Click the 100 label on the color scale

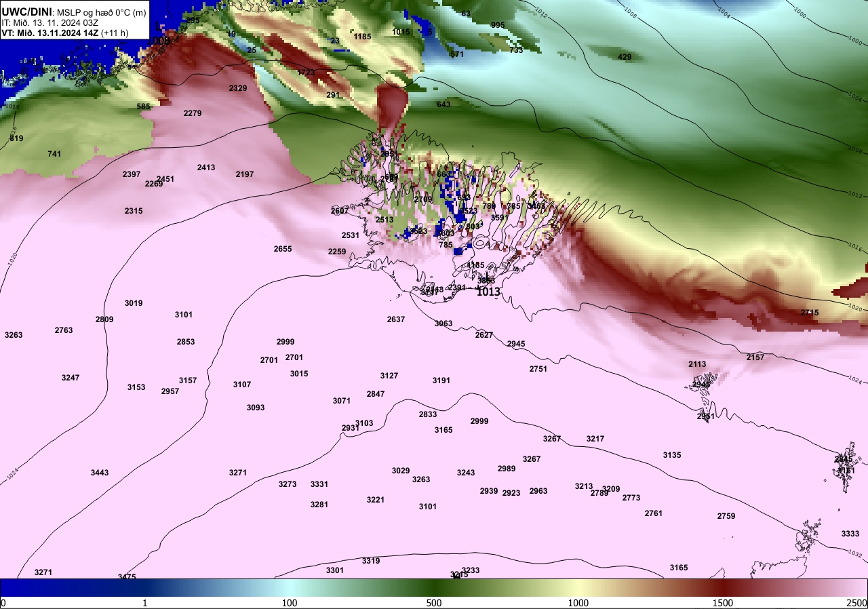(x=290, y=603)
